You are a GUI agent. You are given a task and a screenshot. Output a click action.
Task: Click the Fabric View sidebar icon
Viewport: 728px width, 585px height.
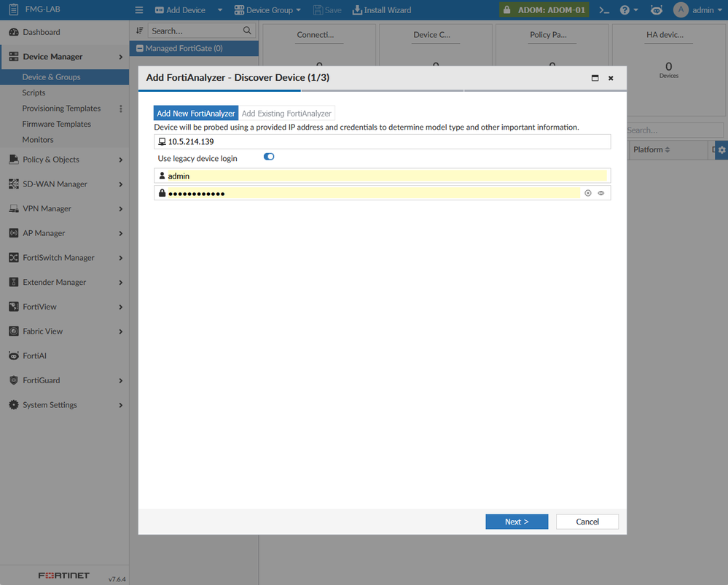coord(14,331)
